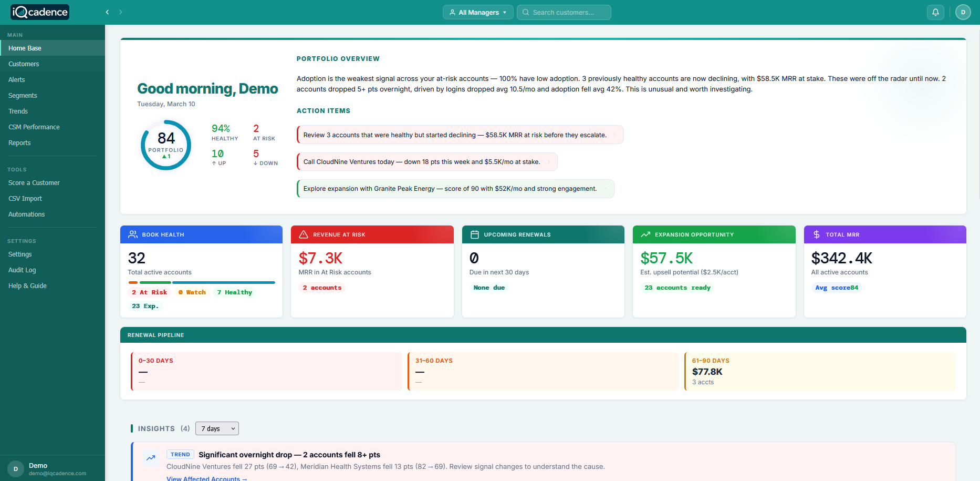Click the Book Health people icon

pos(133,234)
